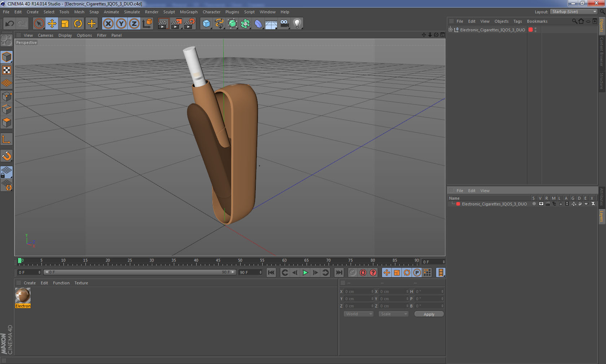Click the record active objects button

353,272
